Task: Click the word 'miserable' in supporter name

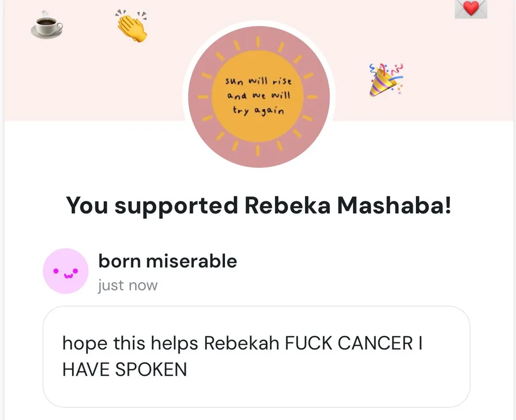Action: click(191, 261)
